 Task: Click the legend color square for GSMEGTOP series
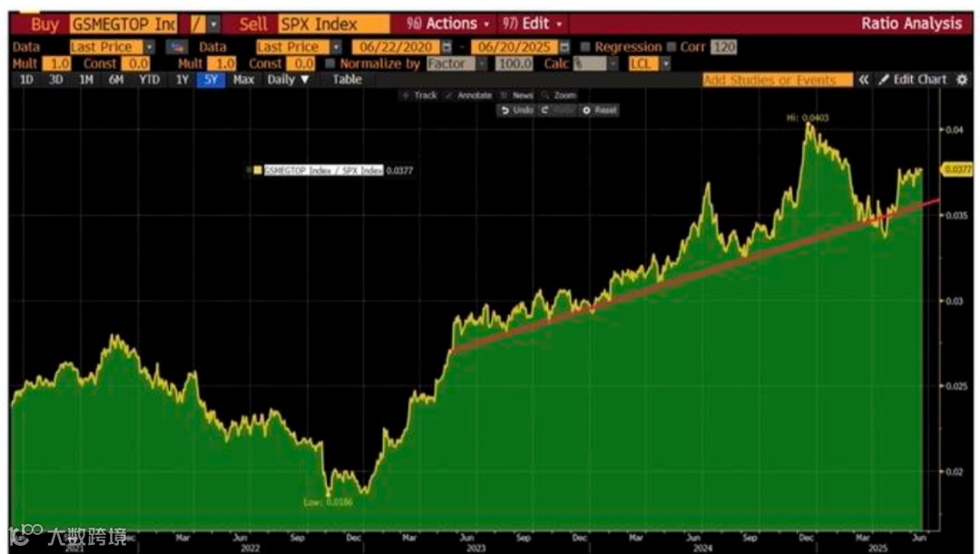point(258,170)
